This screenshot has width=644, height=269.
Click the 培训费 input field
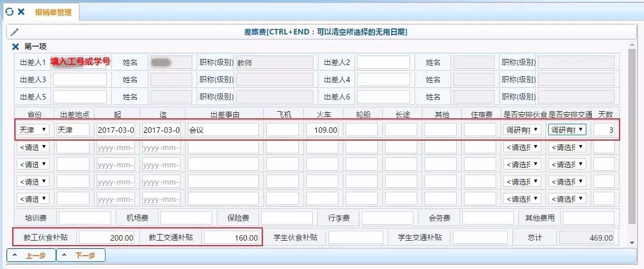pos(85,218)
